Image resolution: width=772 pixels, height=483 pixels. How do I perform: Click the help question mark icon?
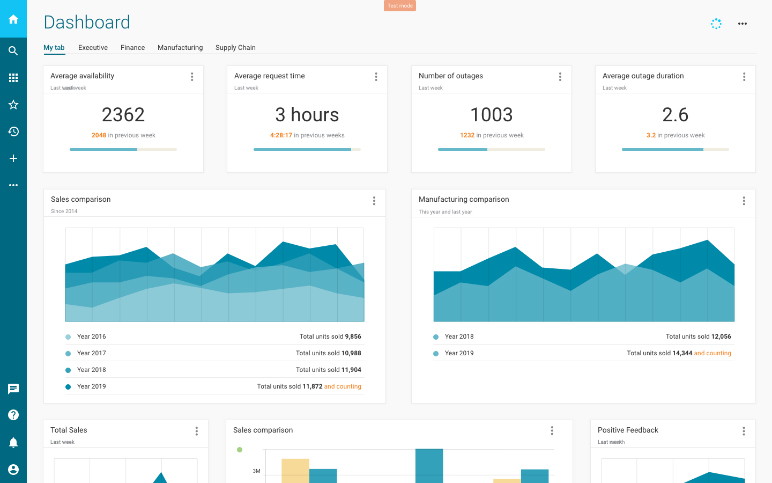coord(13,415)
